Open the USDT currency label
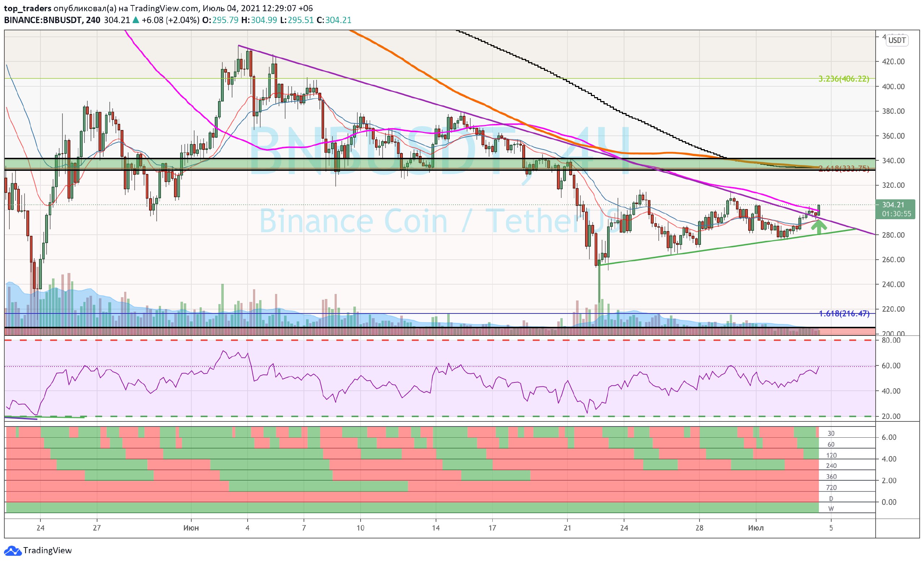The width and height of the screenshot is (924, 563). pos(897,40)
